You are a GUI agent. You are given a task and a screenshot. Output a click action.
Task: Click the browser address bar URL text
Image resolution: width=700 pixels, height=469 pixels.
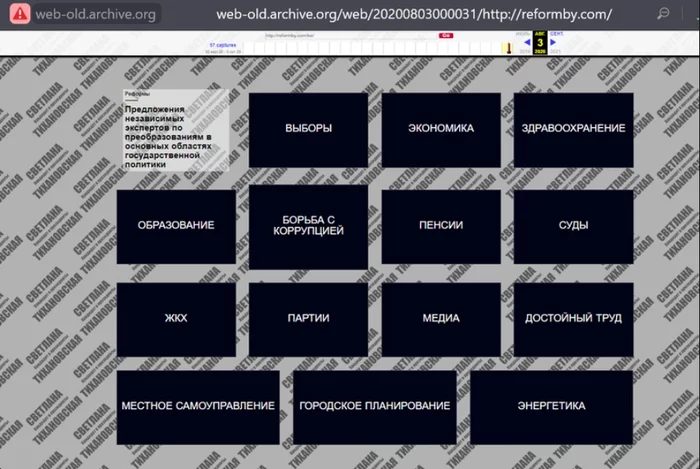pyautogui.click(x=414, y=14)
